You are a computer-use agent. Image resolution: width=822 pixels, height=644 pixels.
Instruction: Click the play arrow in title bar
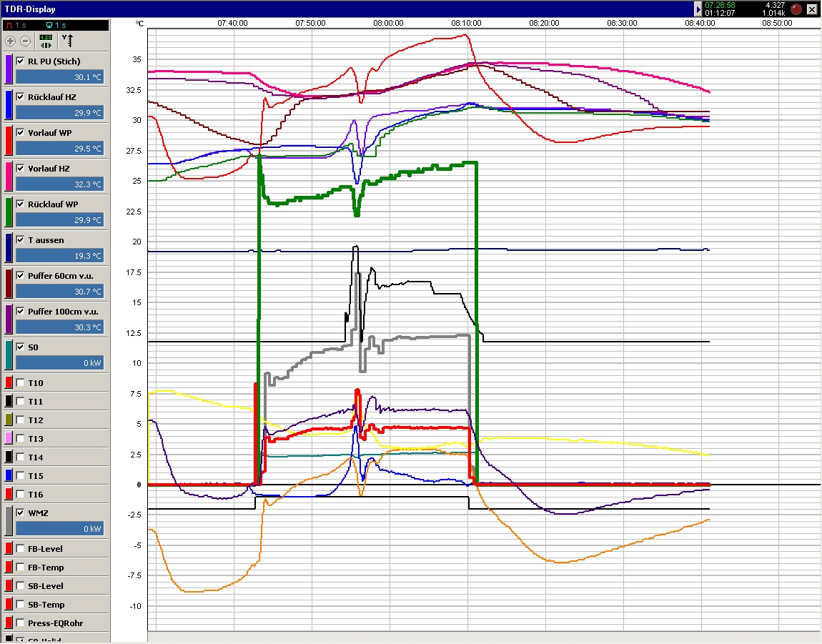coord(698,9)
